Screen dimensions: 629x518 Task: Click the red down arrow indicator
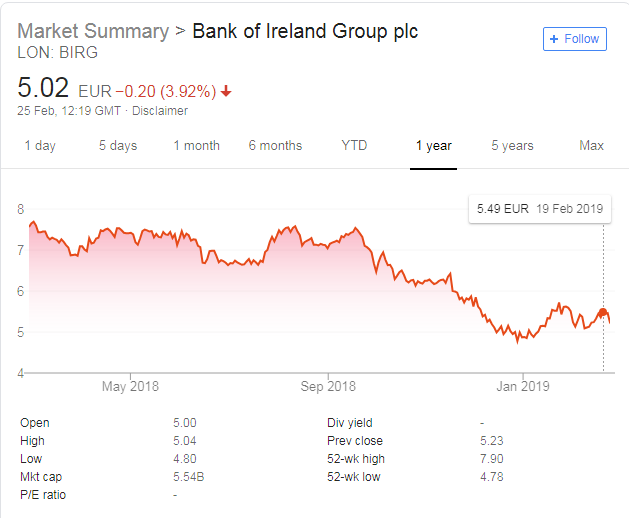pos(226,91)
